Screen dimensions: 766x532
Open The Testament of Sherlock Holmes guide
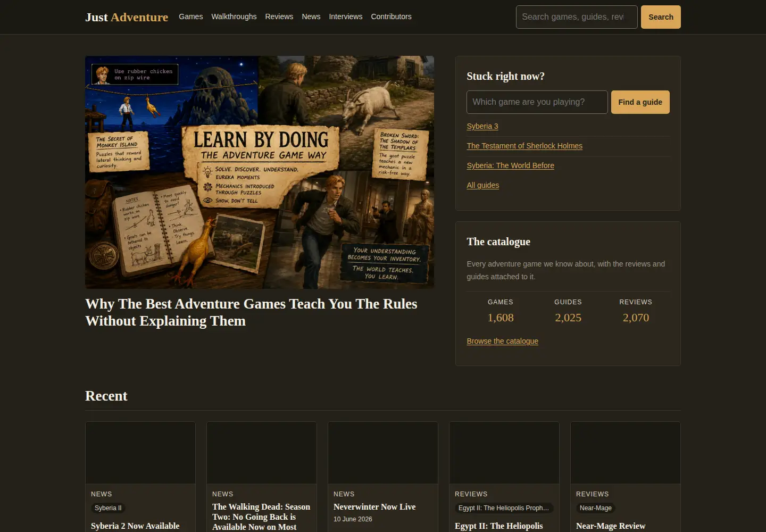[x=524, y=146]
